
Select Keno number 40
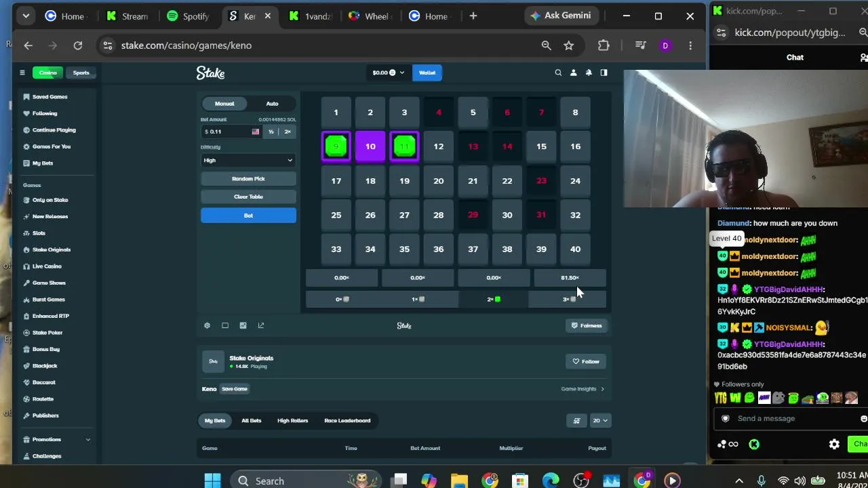click(x=575, y=249)
